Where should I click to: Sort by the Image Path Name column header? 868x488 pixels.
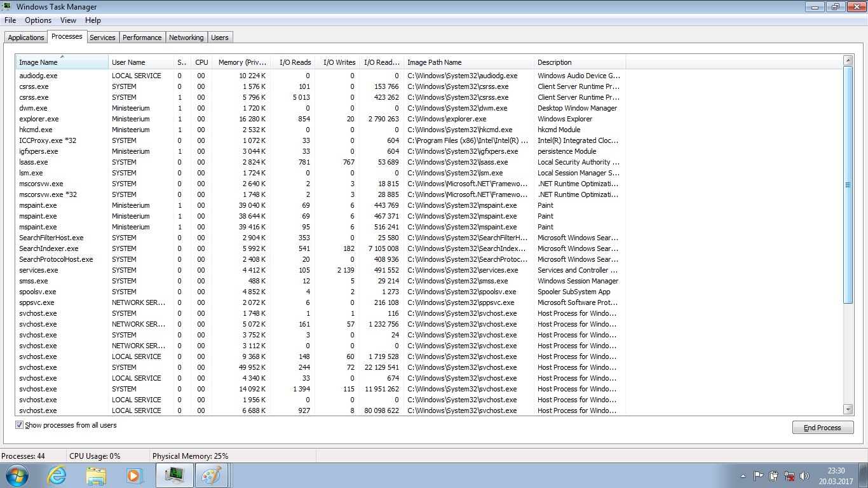[x=469, y=62]
